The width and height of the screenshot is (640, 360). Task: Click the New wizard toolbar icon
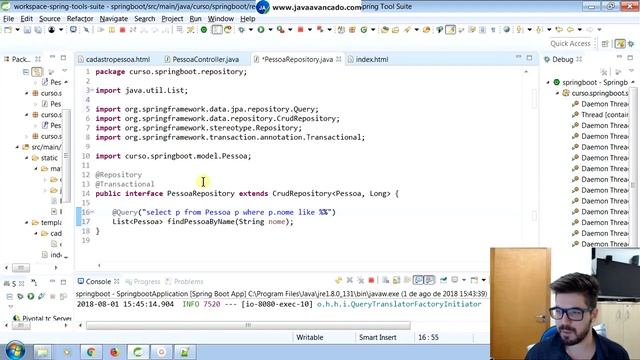pos(8,30)
